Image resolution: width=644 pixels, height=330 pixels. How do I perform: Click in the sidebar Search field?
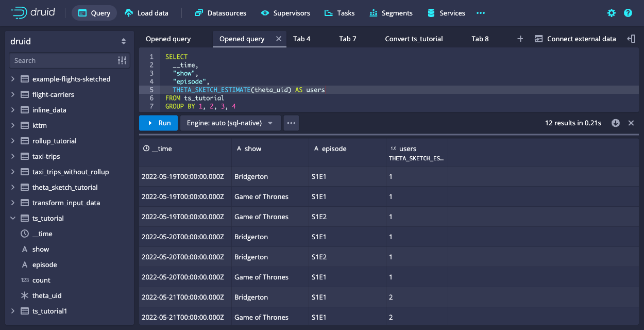coord(62,60)
